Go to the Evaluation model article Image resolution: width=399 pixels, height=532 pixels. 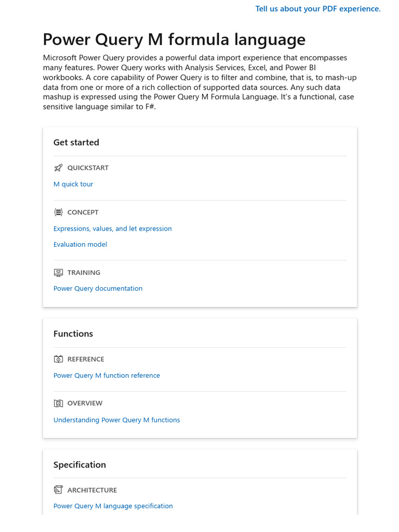click(x=80, y=244)
